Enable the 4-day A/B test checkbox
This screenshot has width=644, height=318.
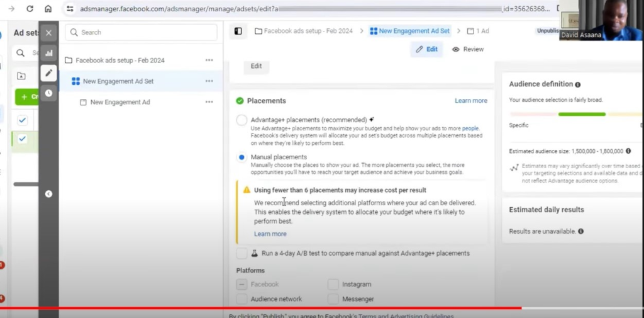point(242,253)
